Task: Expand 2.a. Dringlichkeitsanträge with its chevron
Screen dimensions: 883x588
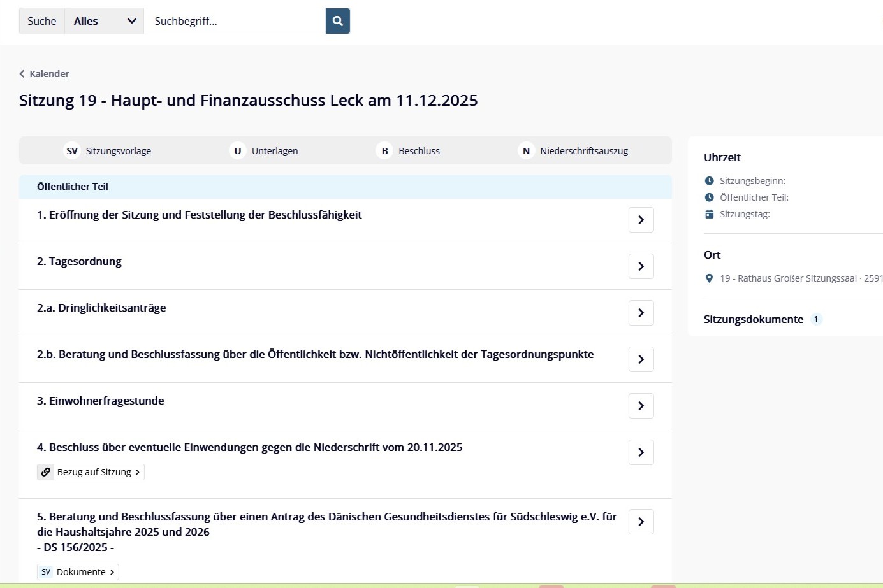Action: point(641,313)
